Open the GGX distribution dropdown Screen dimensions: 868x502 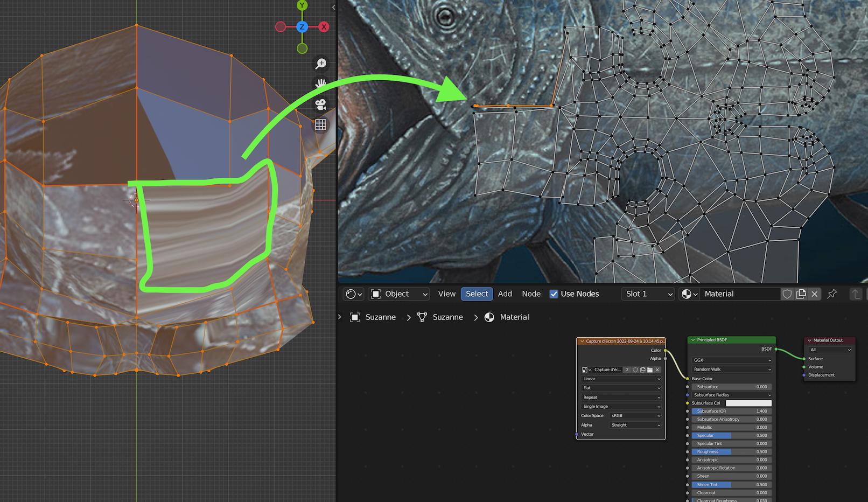(732, 360)
